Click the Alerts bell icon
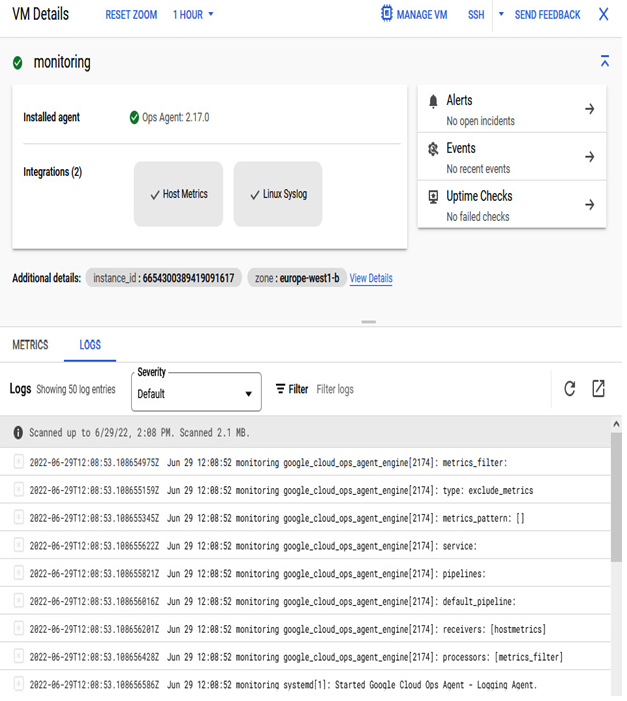 [433, 101]
